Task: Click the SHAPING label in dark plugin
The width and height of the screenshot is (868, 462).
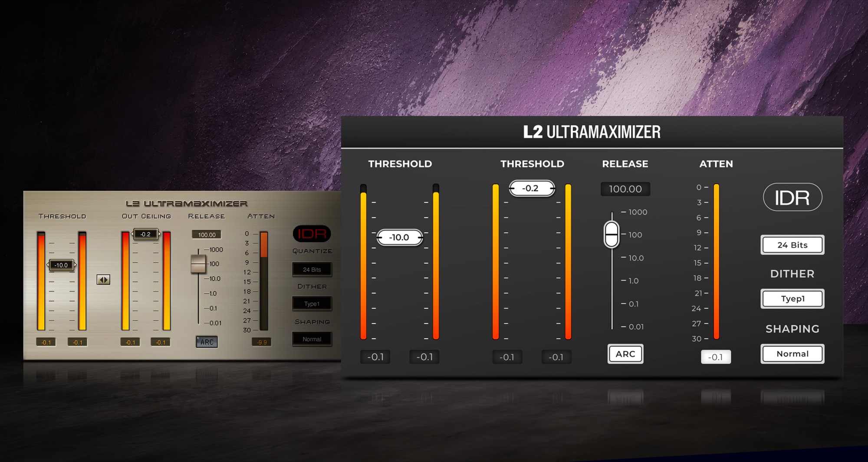Action: pos(792,329)
